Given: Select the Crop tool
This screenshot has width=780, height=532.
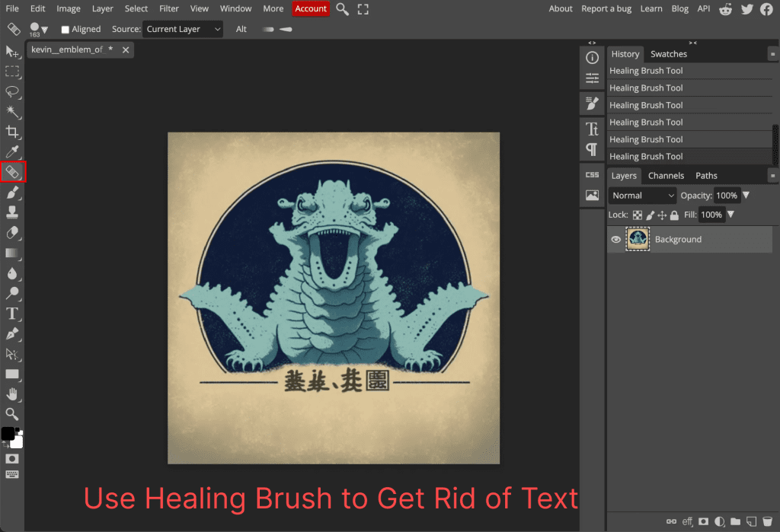Looking at the screenshot, I should [12, 132].
